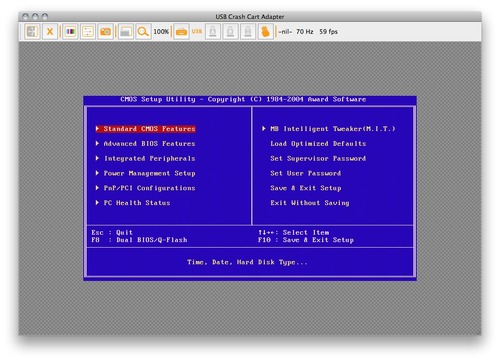Image resolution: width=500 pixels, height=361 pixels.
Task: Toggle the first lock key indicator
Action: 213,32
